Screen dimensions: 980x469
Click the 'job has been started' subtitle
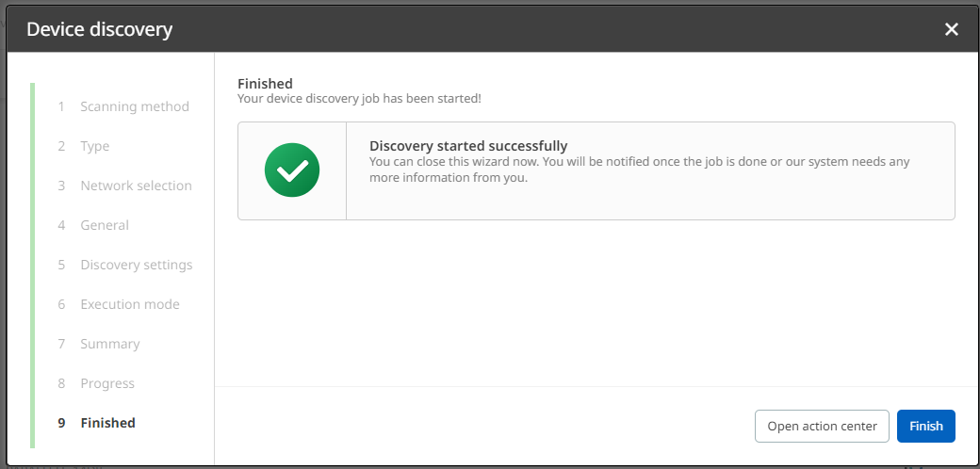click(359, 98)
